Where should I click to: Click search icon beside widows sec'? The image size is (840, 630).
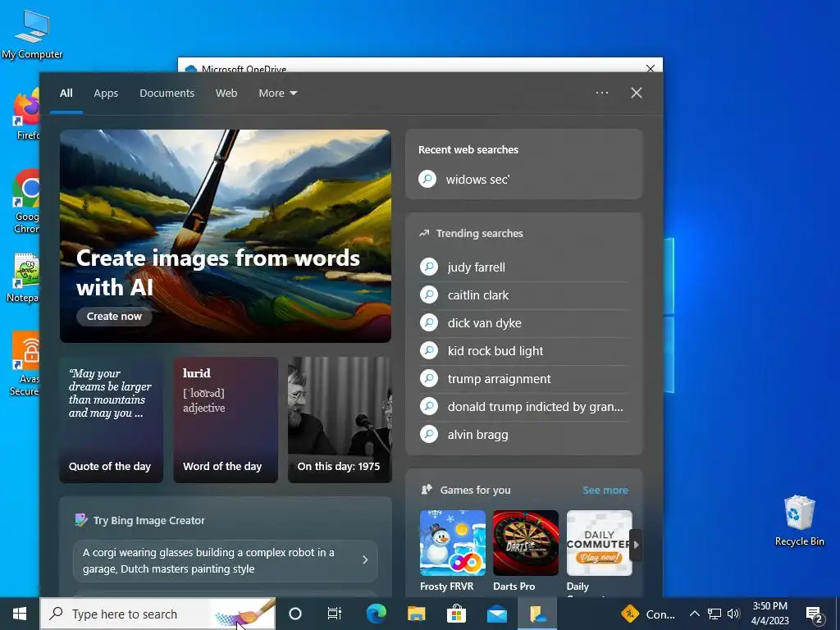tap(427, 179)
